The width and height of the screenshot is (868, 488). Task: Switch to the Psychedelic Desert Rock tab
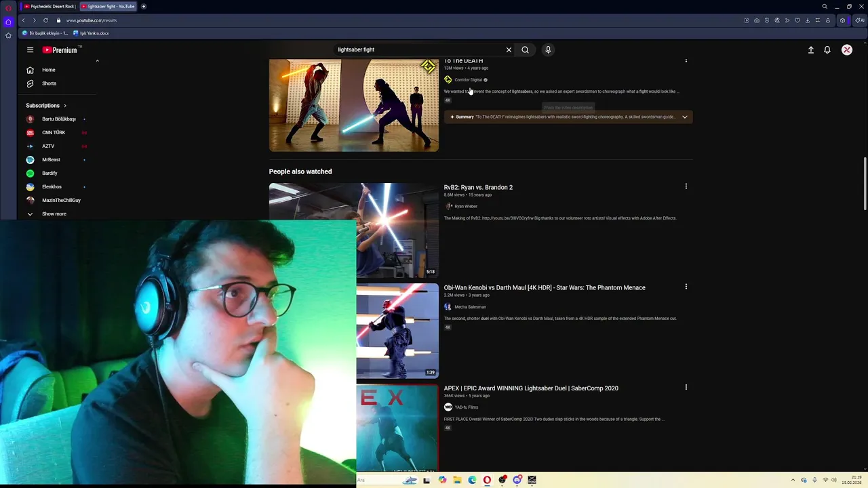point(50,6)
